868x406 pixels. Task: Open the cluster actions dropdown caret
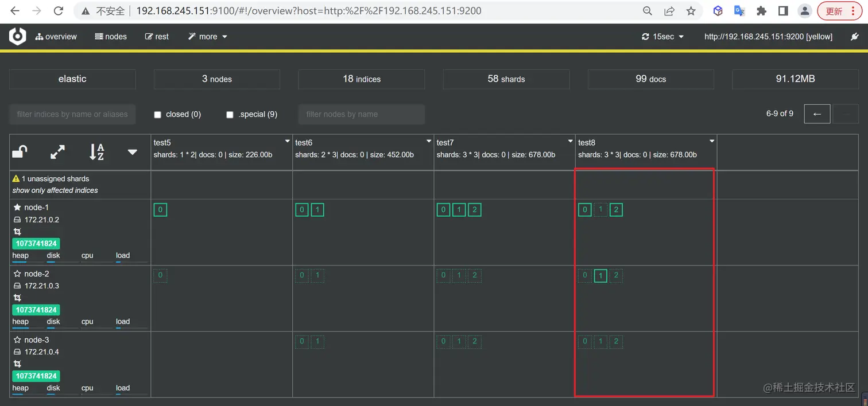point(133,152)
